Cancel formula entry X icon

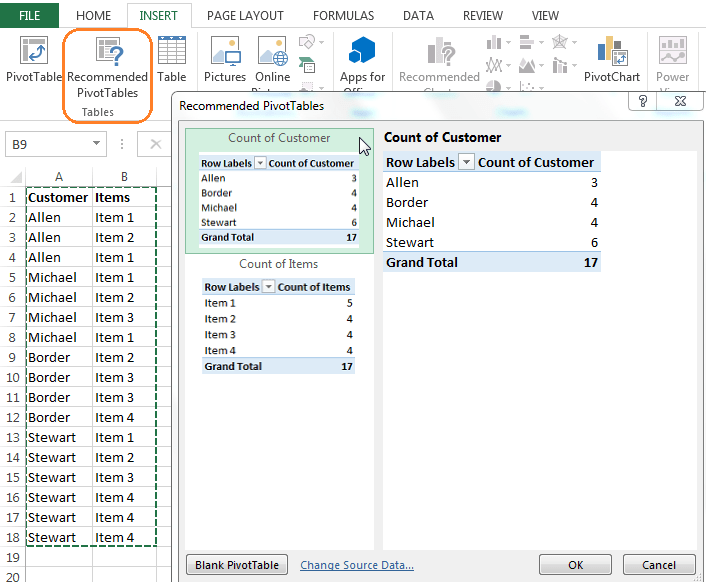[156, 144]
